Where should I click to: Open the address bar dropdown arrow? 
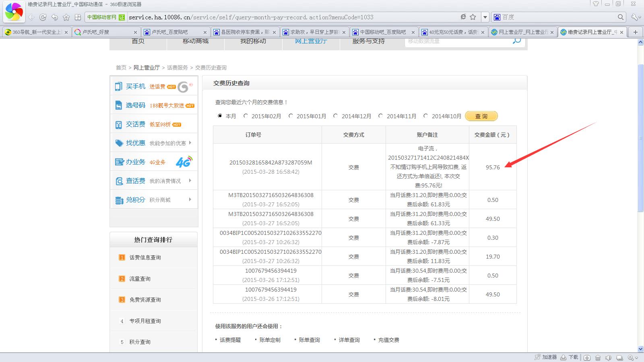point(485,17)
